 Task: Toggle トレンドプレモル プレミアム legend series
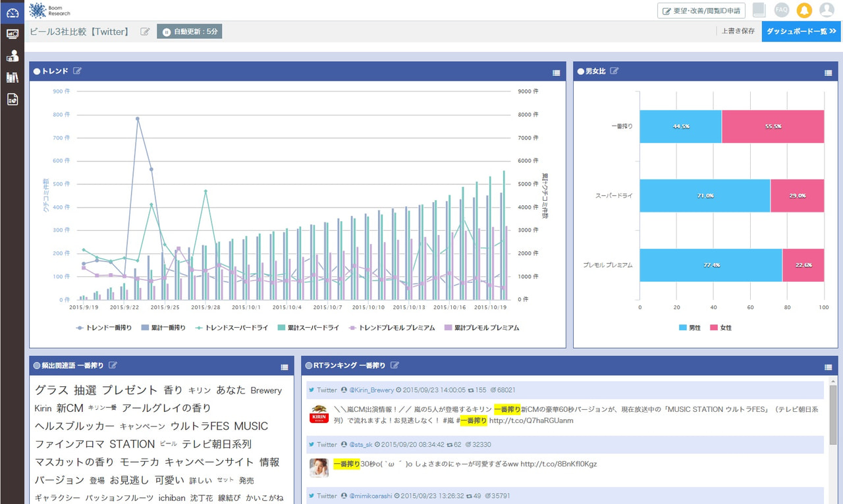pyautogui.click(x=392, y=327)
